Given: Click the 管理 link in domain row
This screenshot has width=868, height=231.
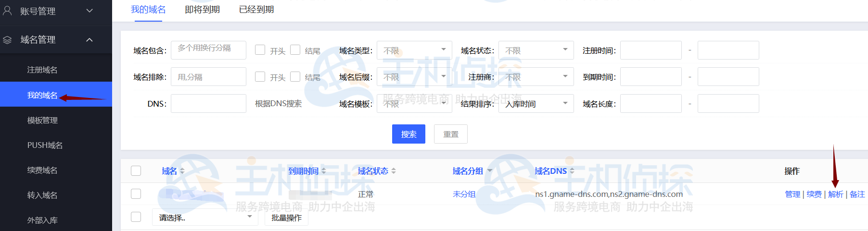Looking at the screenshot, I should coord(792,194).
